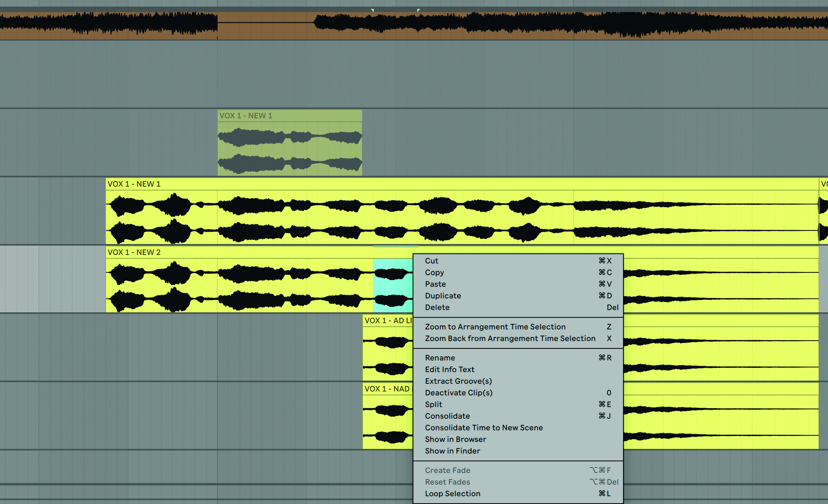Select Duplicate in the context menu
The height and width of the screenshot is (504, 828).
518,296
